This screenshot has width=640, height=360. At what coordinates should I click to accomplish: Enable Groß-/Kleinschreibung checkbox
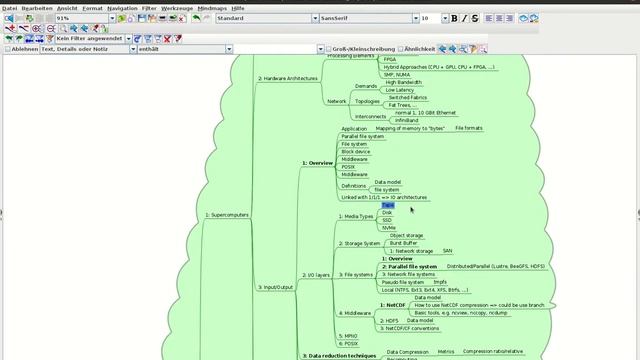[x=328, y=49]
